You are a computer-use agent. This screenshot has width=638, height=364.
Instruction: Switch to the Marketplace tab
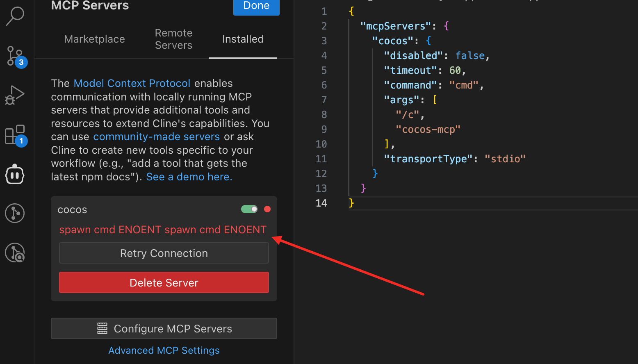(95, 39)
